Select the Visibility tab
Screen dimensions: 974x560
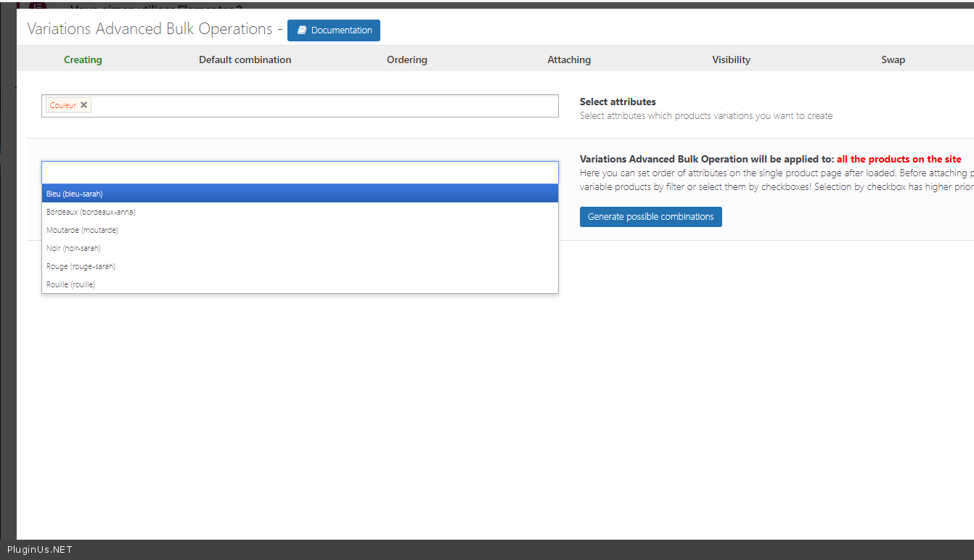(731, 59)
